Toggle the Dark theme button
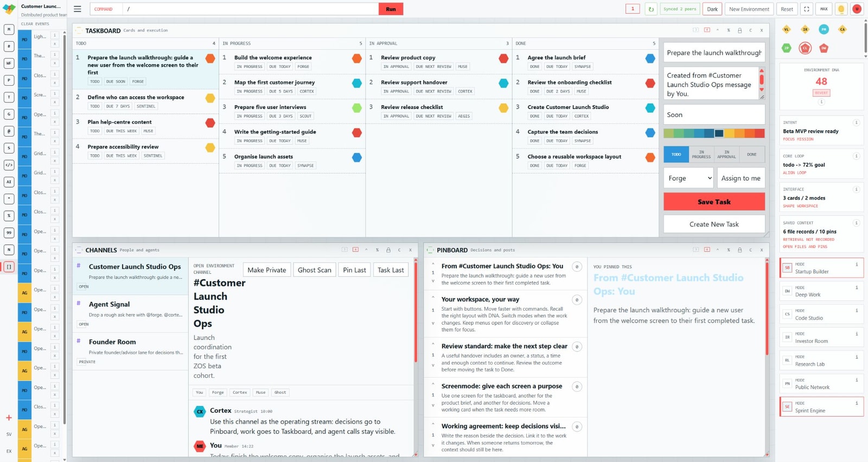 712,9
